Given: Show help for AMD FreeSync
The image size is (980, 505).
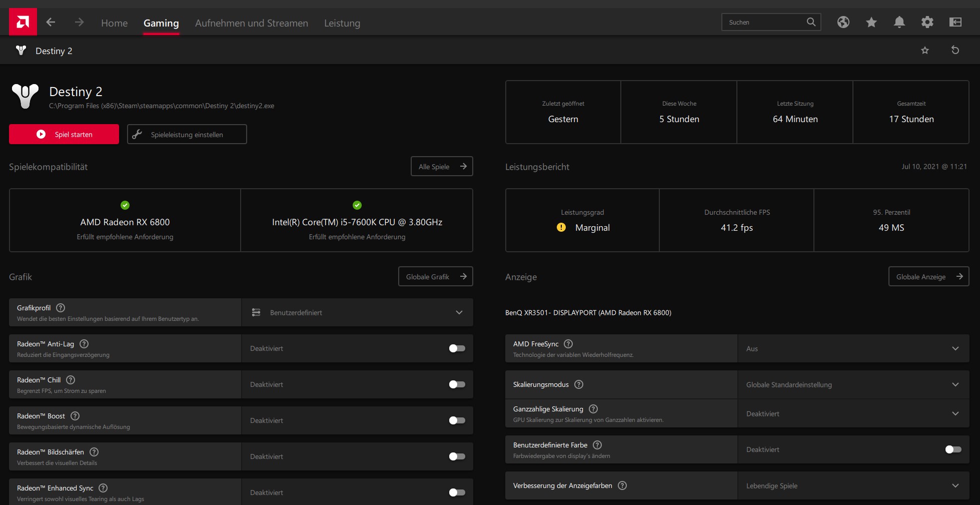Looking at the screenshot, I should pos(568,344).
